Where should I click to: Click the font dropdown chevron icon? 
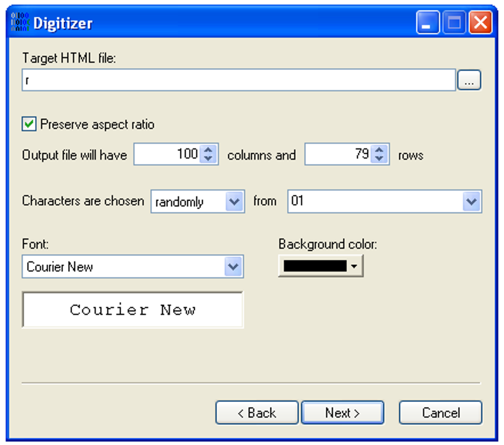(x=233, y=267)
